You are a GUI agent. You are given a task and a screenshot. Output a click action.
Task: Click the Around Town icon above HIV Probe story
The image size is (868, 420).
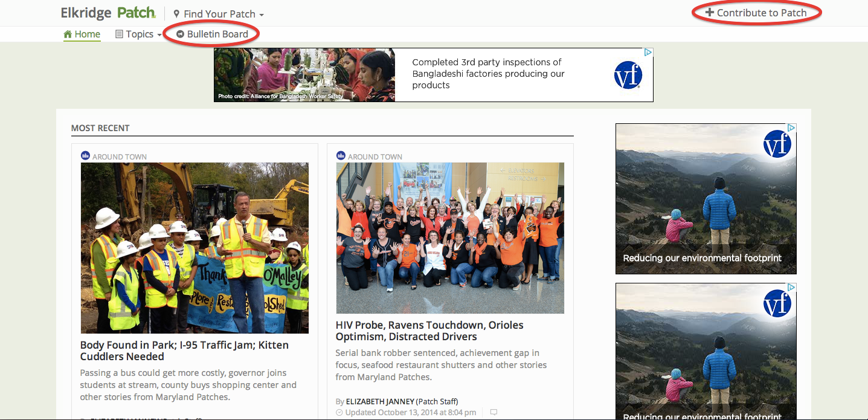pyautogui.click(x=341, y=156)
